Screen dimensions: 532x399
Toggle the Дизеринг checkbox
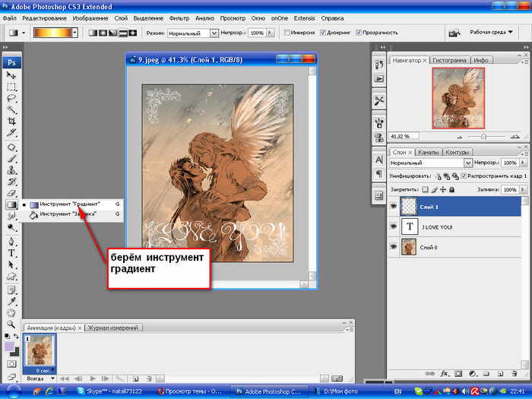pos(323,33)
